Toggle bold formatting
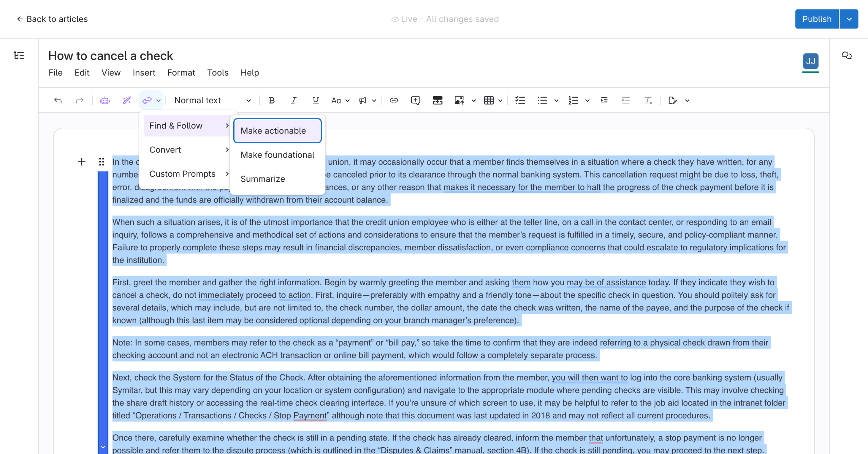Viewport: 868px width, 454px height. pyautogui.click(x=272, y=100)
